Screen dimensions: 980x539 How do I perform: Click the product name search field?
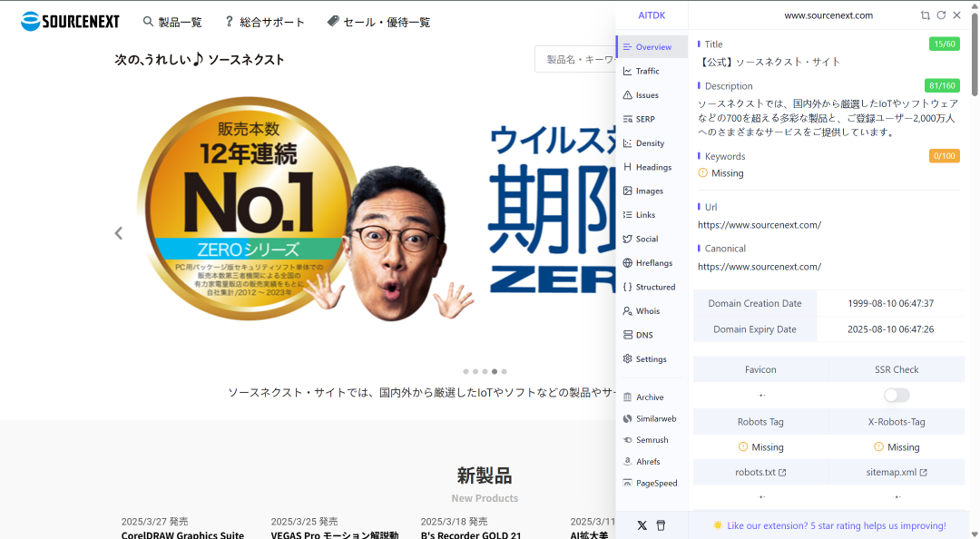coord(575,59)
